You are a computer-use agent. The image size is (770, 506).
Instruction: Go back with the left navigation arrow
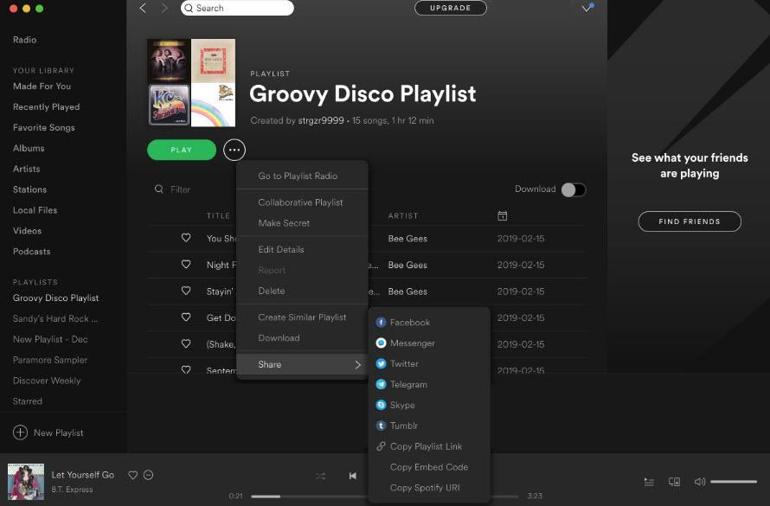pyautogui.click(x=142, y=8)
